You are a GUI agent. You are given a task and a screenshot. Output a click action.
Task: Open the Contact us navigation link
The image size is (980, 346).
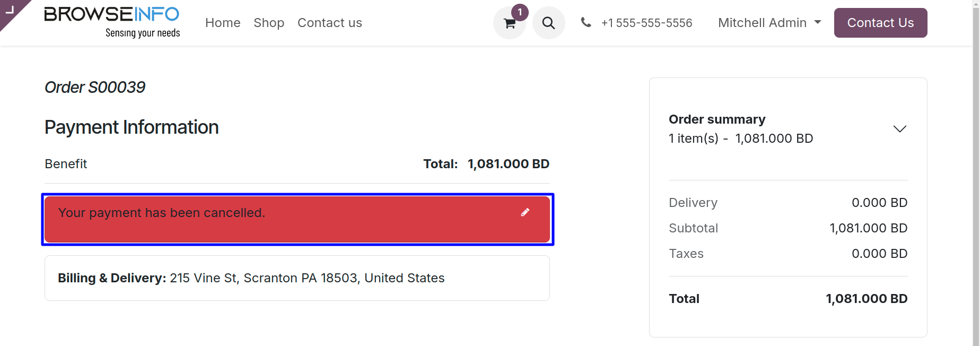(x=330, y=23)
